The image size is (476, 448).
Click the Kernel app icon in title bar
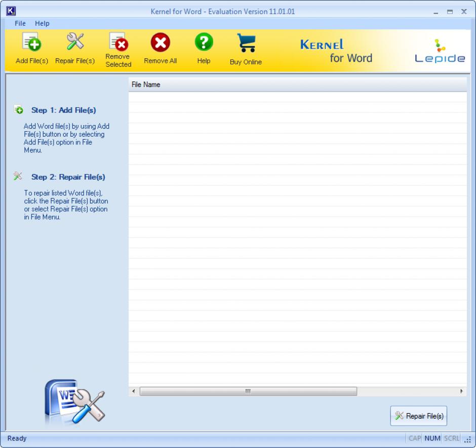point(11,11)
